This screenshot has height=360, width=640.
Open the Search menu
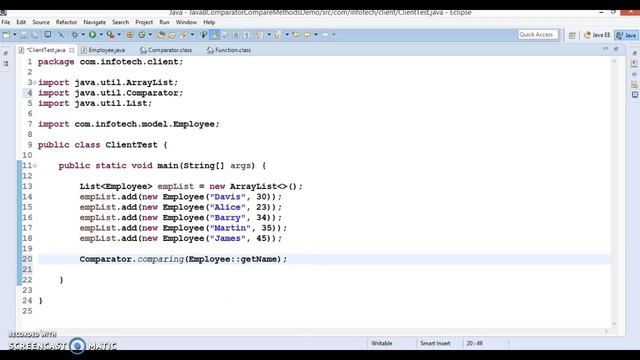tap(120, 22)
